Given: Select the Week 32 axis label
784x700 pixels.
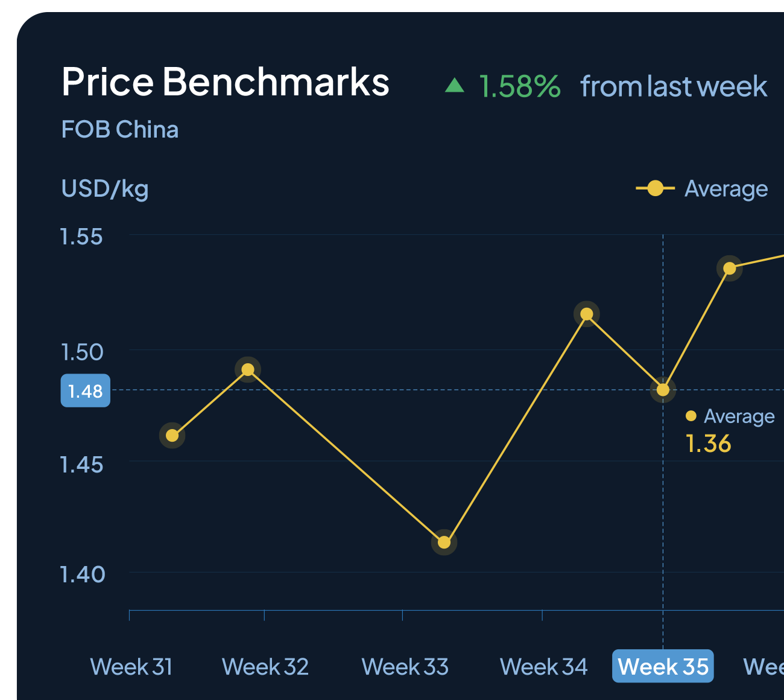Looking at the screenshot, I should click(265, 667).
